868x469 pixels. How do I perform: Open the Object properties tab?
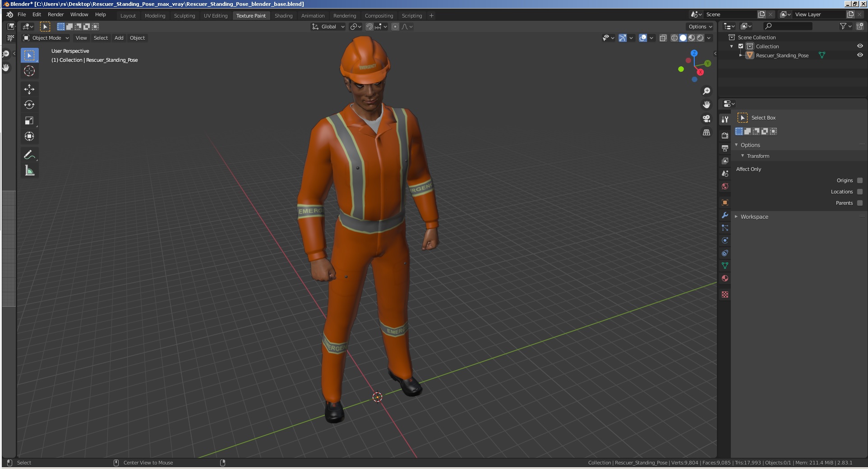tap(725, 202)
